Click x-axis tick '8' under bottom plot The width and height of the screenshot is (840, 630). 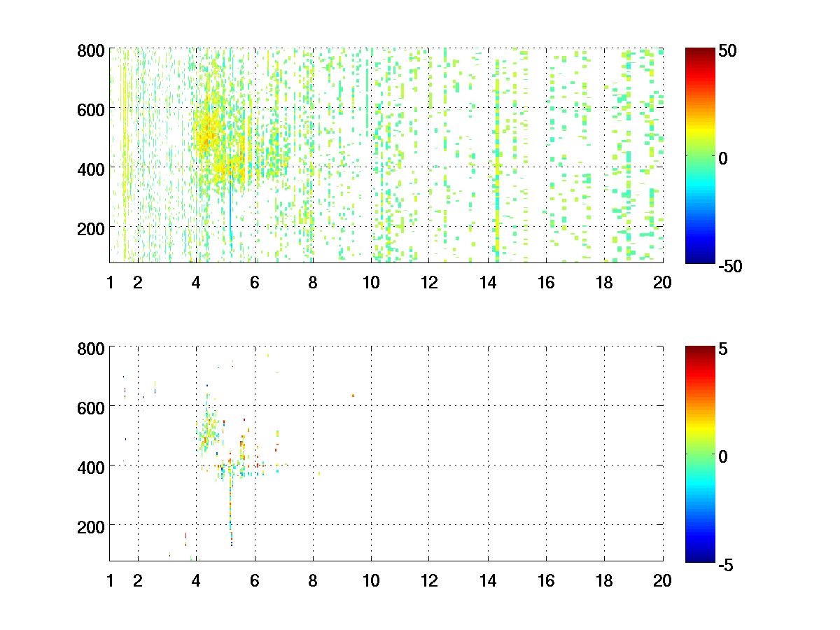tap(313, 580)
